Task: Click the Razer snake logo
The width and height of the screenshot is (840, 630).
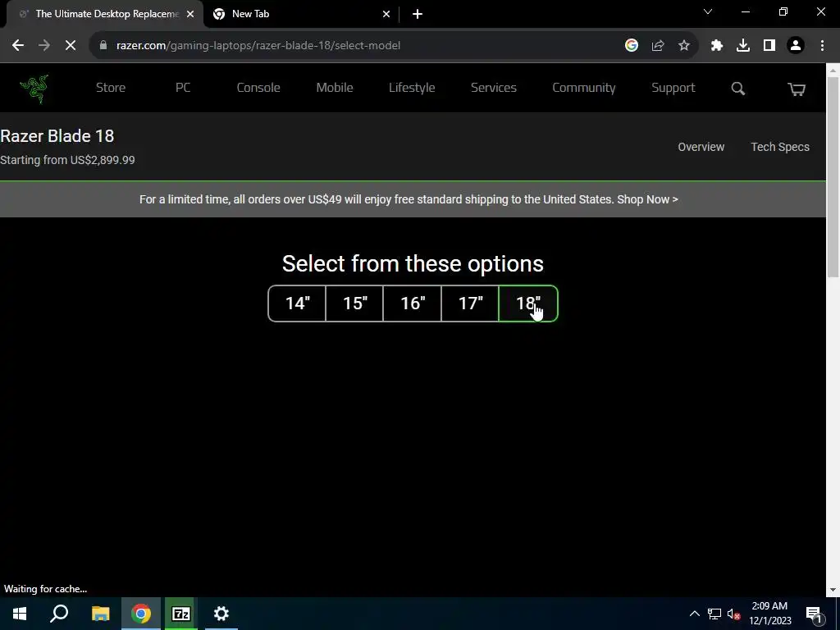Action: click(34, 89)
